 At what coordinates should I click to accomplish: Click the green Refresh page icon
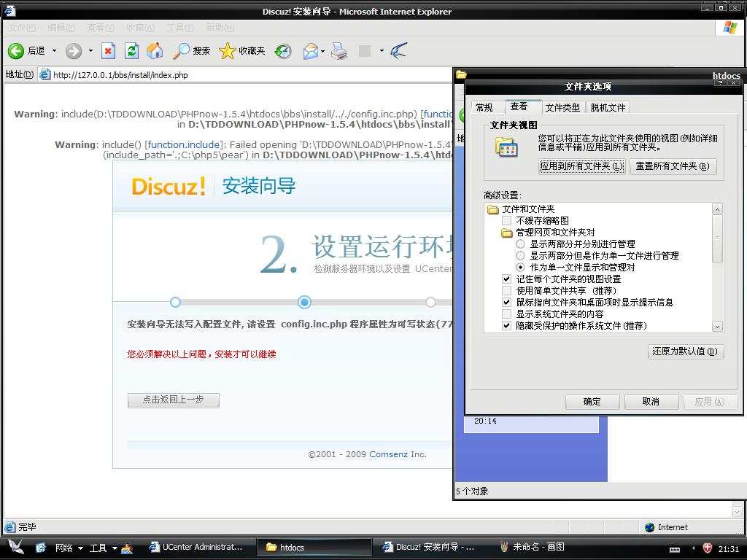pos(131,51)
